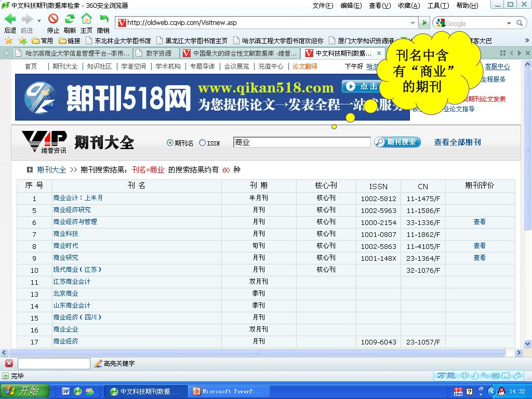The height and width of the screenshot is (399, 532).
Task: Open the 常用 bookmarks folder
Action: coord(43,41)
